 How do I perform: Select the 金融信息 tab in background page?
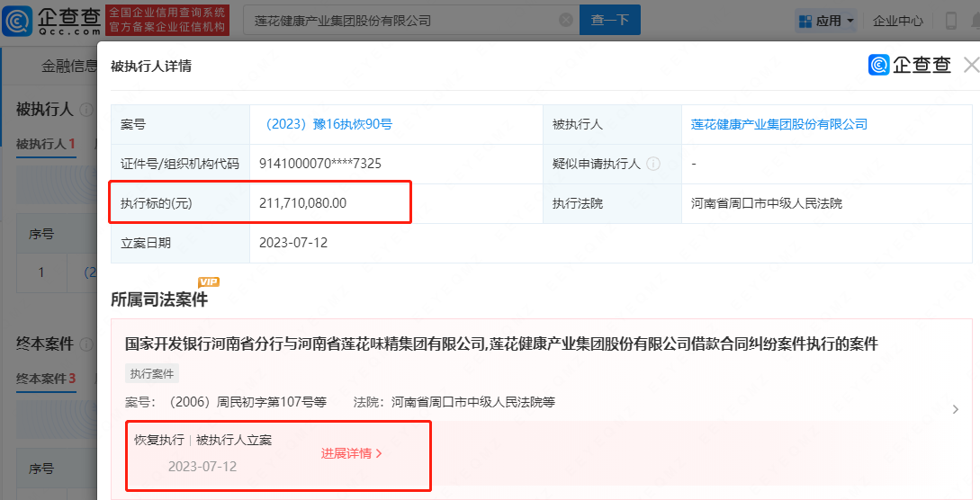click(68, 66)
